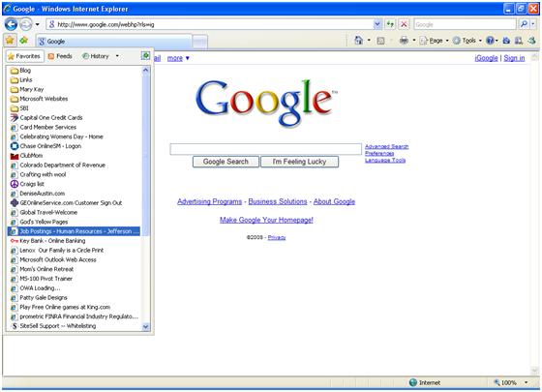This screenshot has width=542, height=392.
Task: Expand the address bar URL dropdown
Action: click(377, 24)
